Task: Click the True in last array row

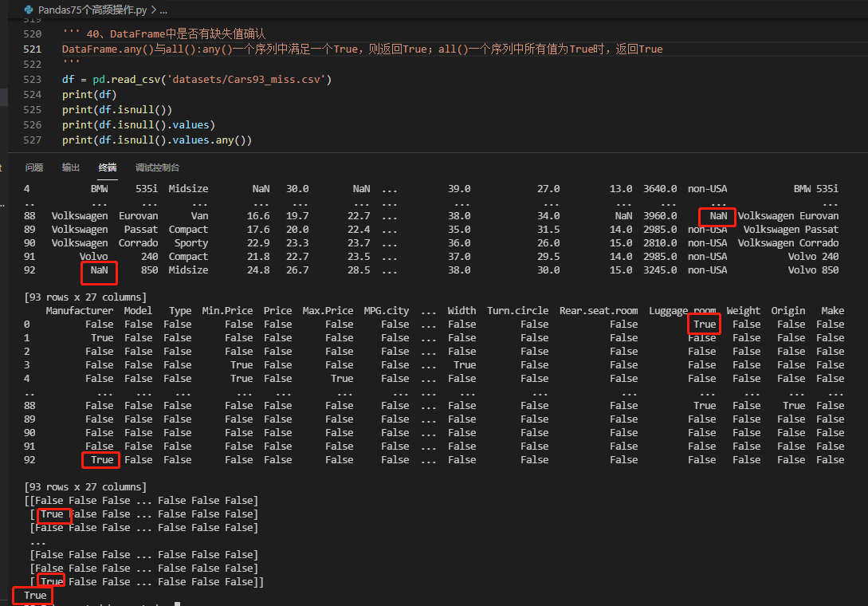Action: 52,581
